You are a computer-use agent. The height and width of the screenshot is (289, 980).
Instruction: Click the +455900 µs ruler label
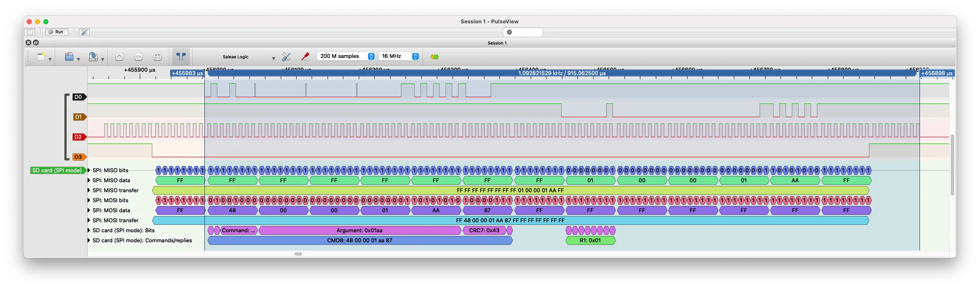(x=139, y=70)
